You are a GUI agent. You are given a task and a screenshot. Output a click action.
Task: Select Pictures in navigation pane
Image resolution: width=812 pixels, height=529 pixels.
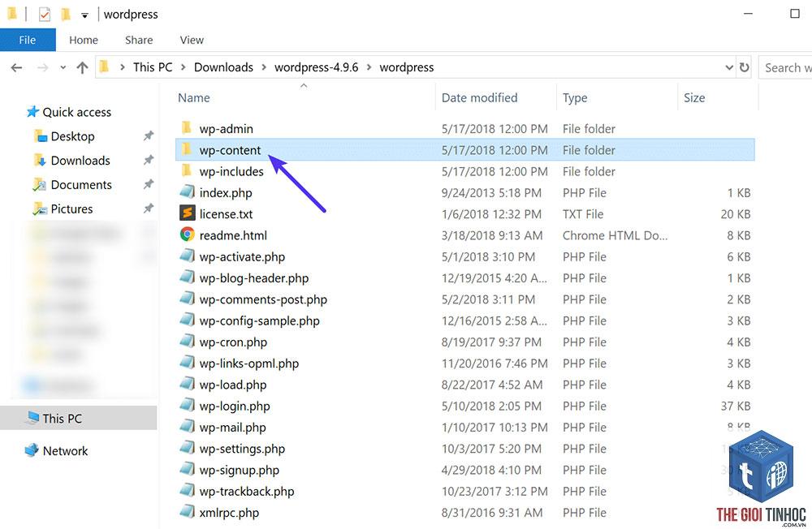(71, 209)
